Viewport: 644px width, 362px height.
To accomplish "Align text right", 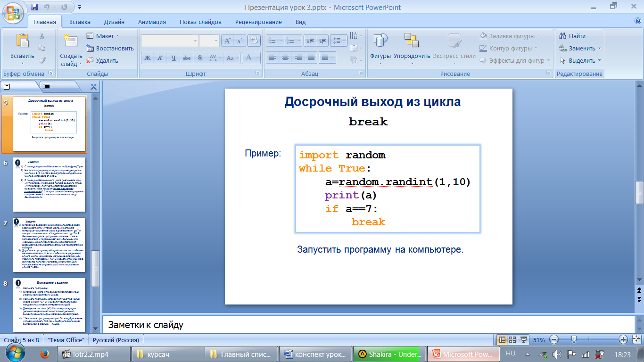I will pyautogui.click(x=298, y=58).
